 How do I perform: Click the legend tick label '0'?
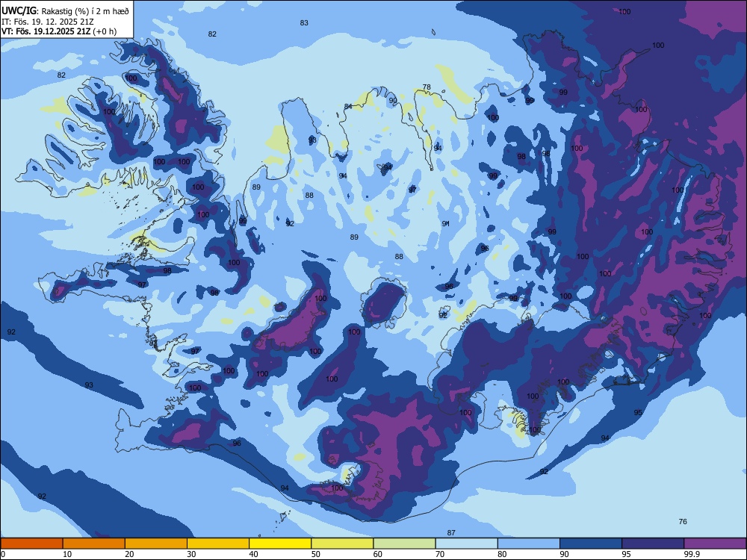[3, 554]
